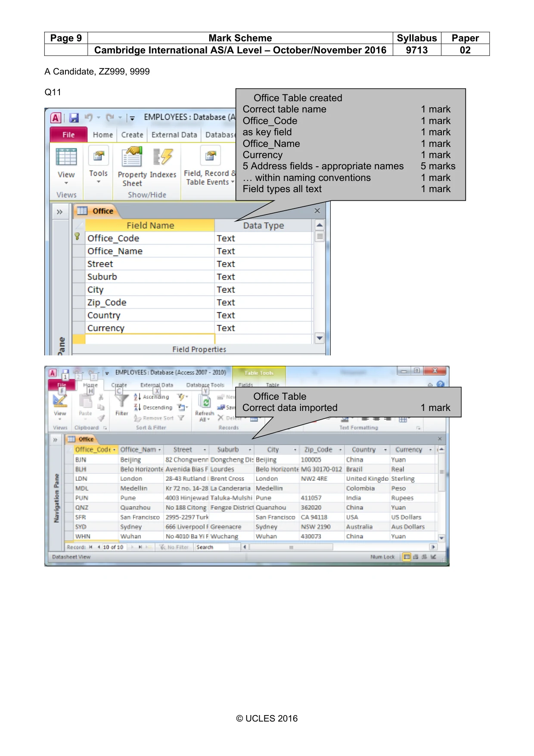Open the Zip_Code column header dropdown arrow
The image size is (534, 756).
click(x=340, y=450)
